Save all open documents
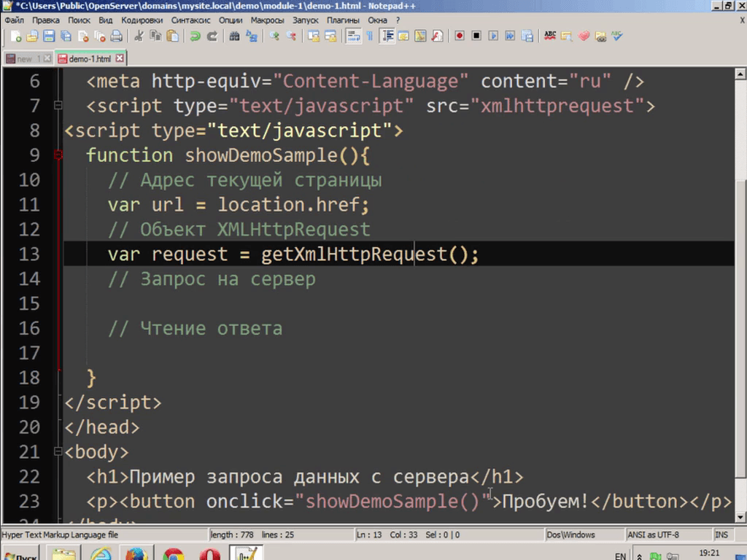 click(x=66, y=36)
